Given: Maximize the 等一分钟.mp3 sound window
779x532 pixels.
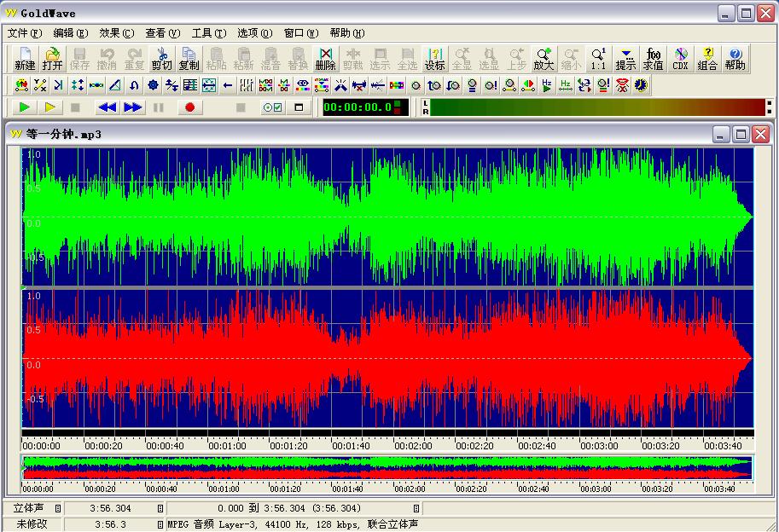Looking at the screenshot, I should click(x=741, y=134).
